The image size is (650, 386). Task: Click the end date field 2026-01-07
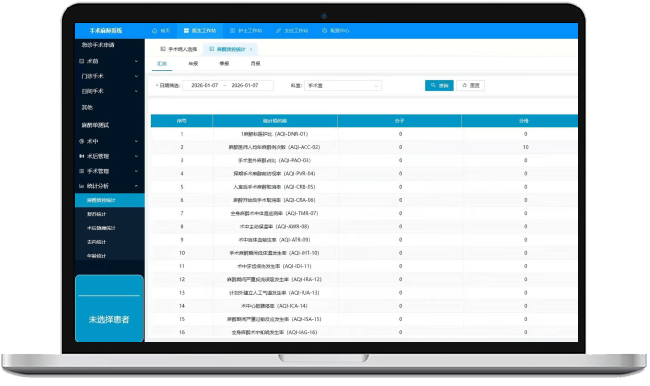pyautogui.click(x=245, y=85)
